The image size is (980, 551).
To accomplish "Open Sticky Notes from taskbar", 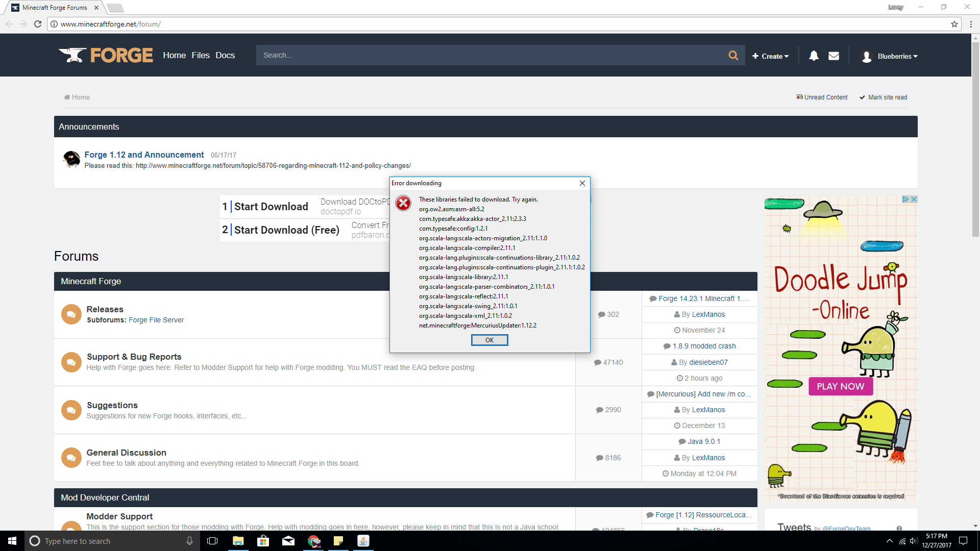I will pos(338,541).
